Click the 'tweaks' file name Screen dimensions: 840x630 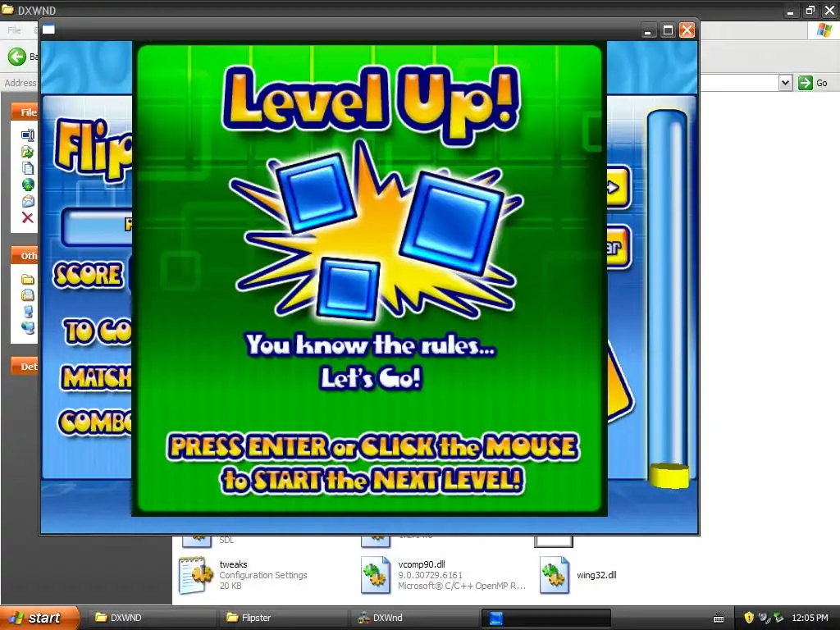234,564
